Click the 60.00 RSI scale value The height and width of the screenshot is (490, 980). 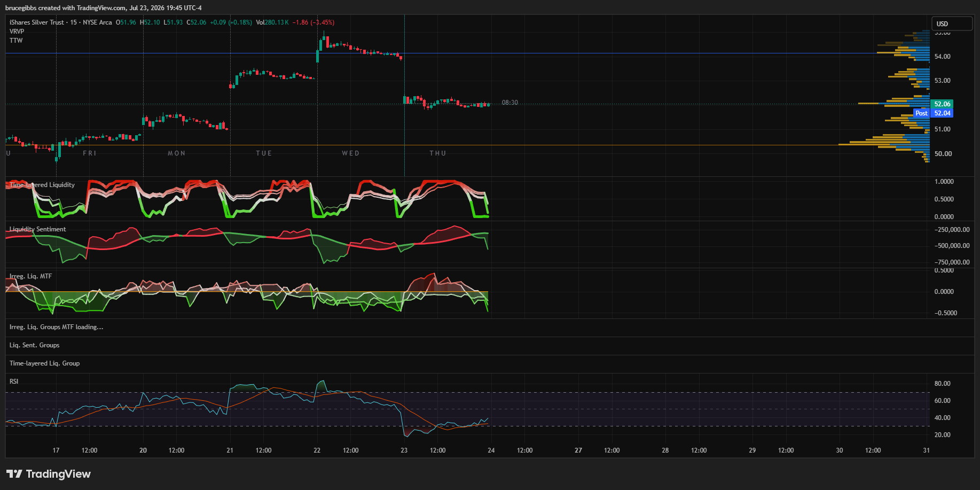coord(943,401)
